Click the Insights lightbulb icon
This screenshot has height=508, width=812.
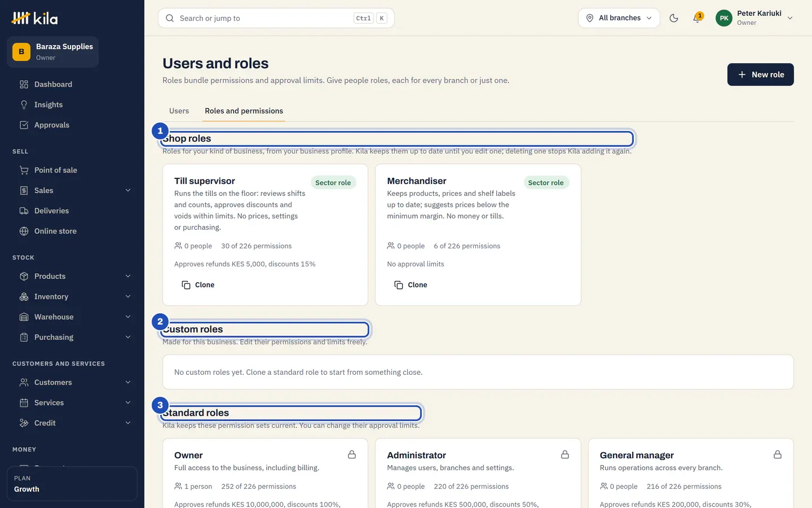coord(24,105)
